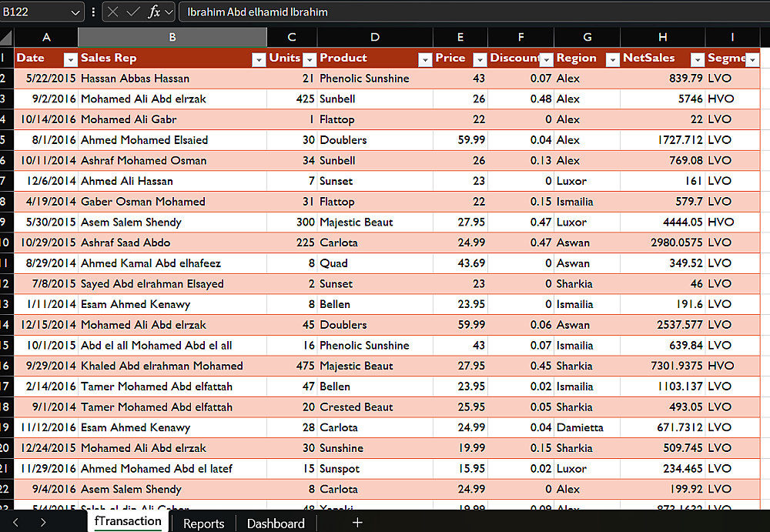Click the Ahmed Ali Hassan cell
Screen dimensions: 770x532
pos(172,181)
